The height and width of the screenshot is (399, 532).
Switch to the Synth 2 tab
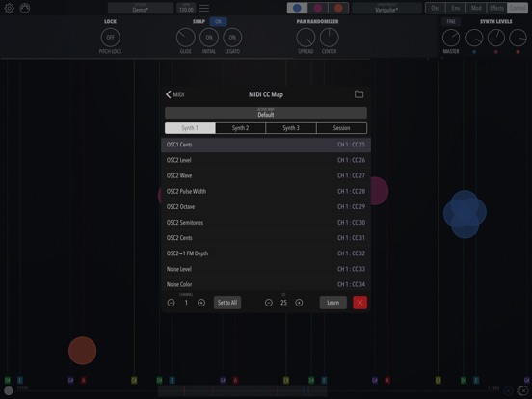(x=241, y=128)
